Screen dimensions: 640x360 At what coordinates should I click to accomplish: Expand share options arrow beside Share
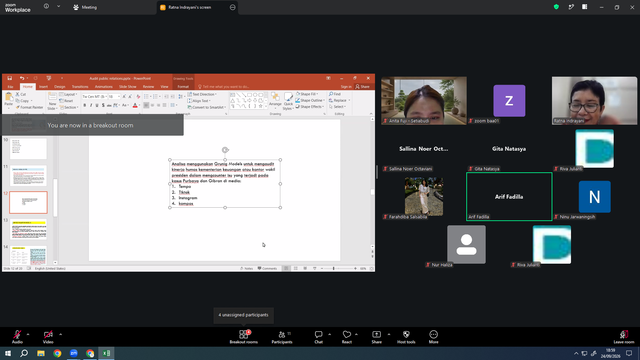coord(389,334)
